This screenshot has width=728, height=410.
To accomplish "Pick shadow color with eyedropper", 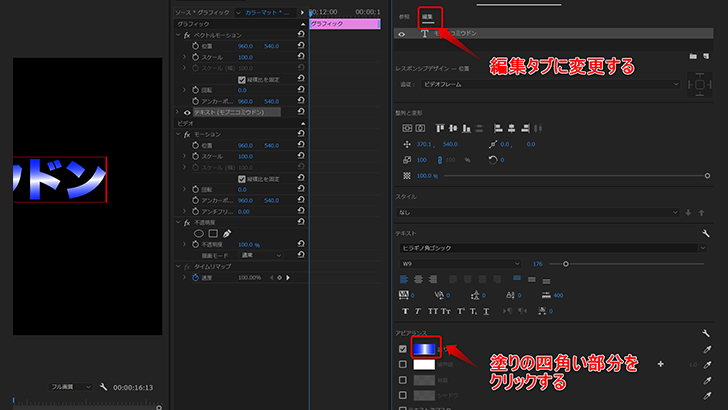I will (x=707, y=395).
